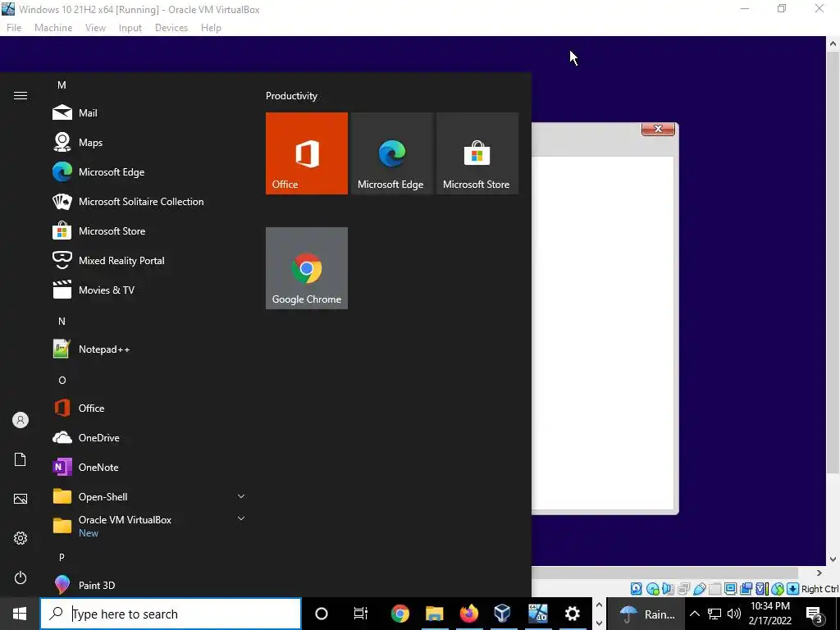Click the clock showing 10:34 PM
Screen dimensions: 840x630
click(x=769, y=614)
